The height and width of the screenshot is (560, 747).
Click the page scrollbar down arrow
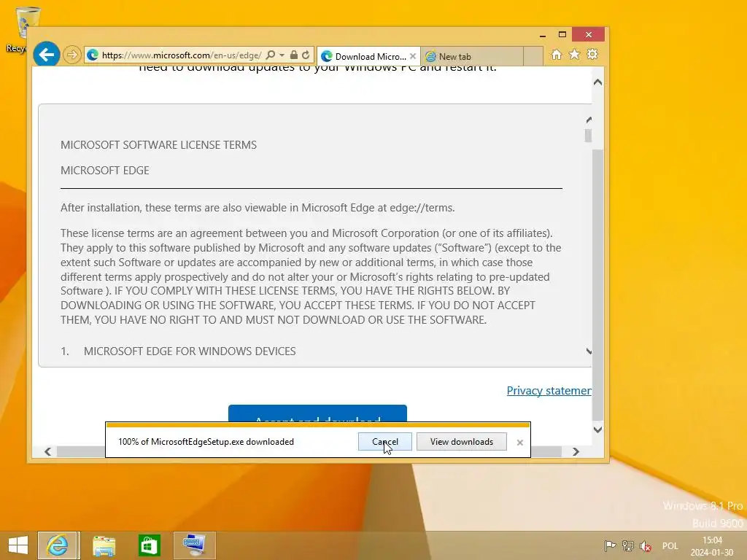tap(598, 429)
